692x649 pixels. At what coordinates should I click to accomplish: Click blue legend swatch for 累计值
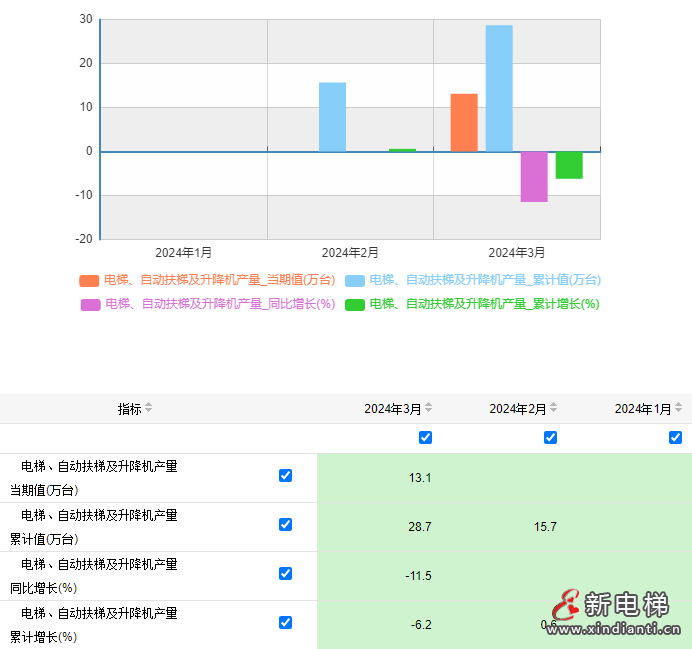354,281
